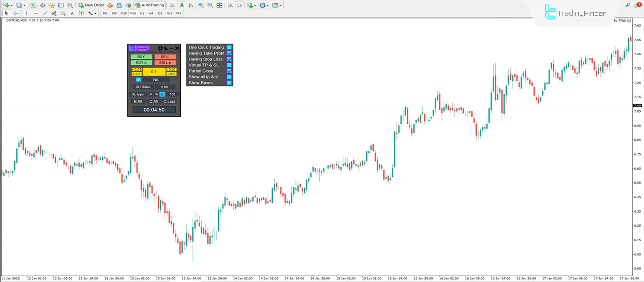644x282 pixels.
Task: Expand the new chart dropdown arrow
Action: 12,5
